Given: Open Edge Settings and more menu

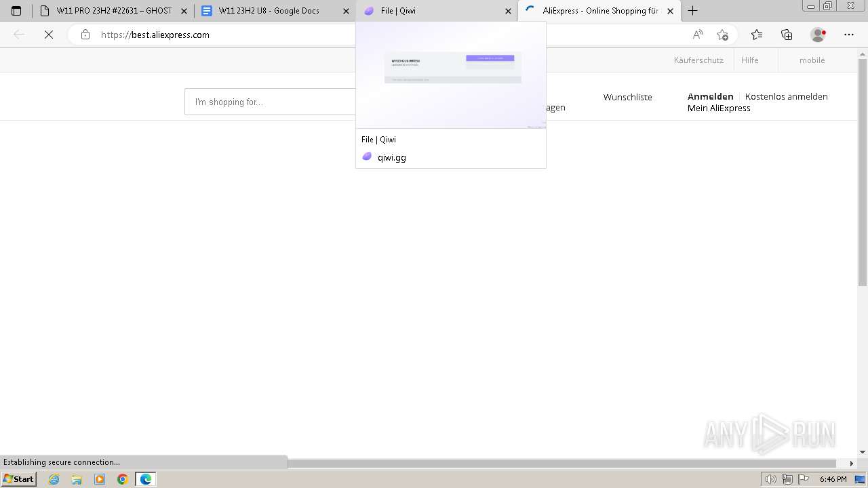Looking at the screenshot, I should (x=849, y=35).
